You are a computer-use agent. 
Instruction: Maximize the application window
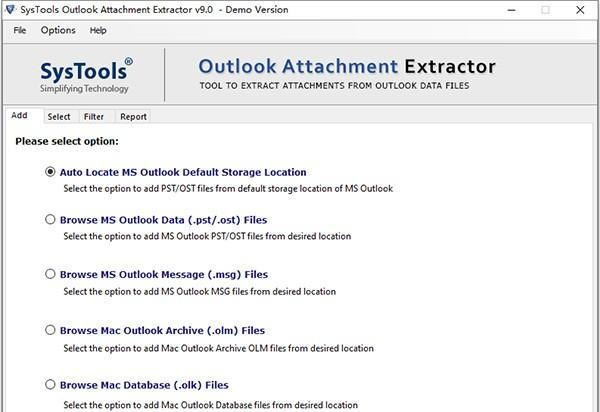tap(546, 10)
